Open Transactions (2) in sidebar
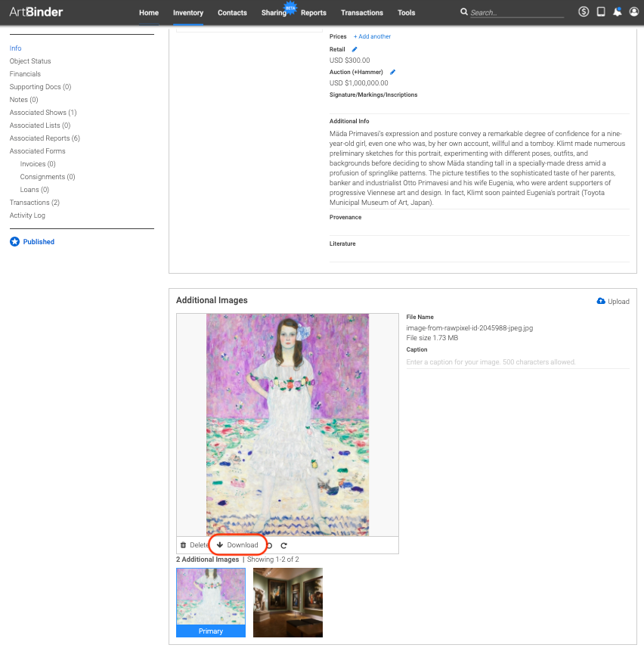 35,203
